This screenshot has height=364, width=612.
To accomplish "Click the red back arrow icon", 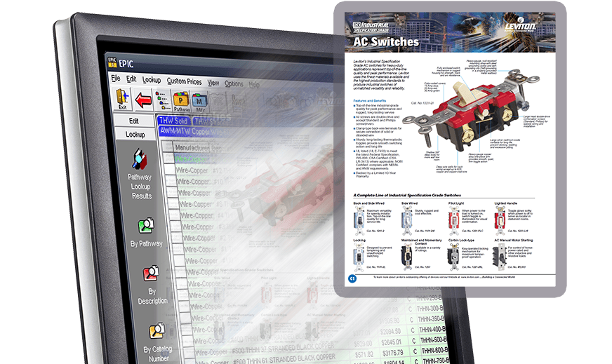I will coord(143,100).
